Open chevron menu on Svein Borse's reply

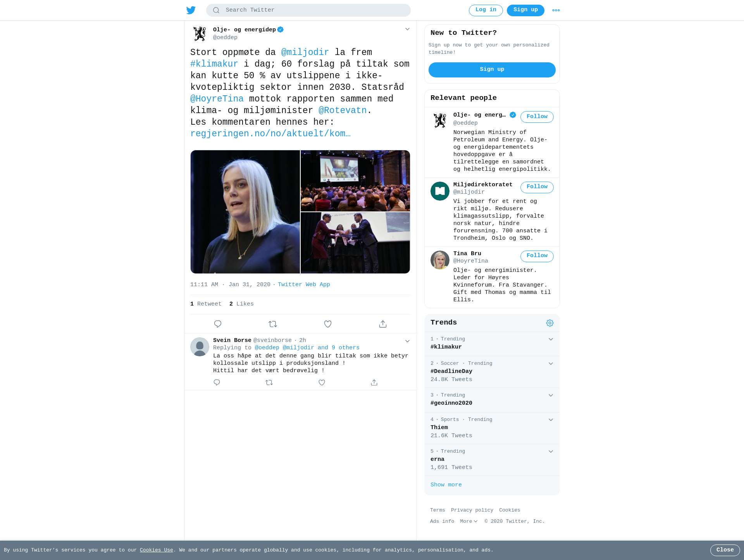pyautogui.click(x=407, y=341)
